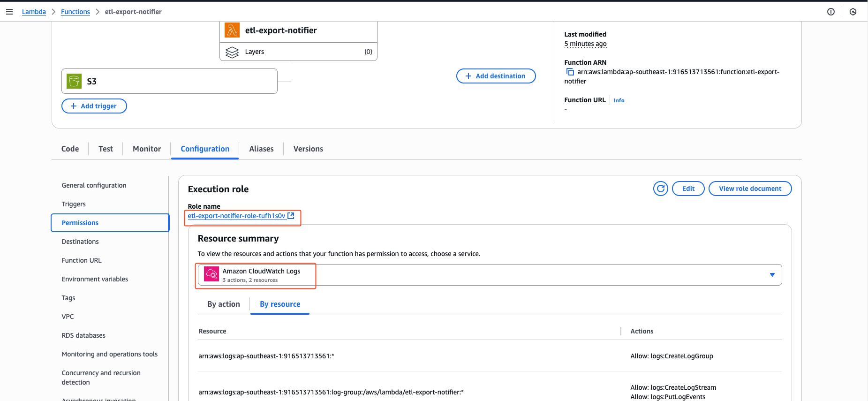Viewport: 868px width, 401px height.
Task: Click the external link icon beside role name
Action: pos(291,216)
